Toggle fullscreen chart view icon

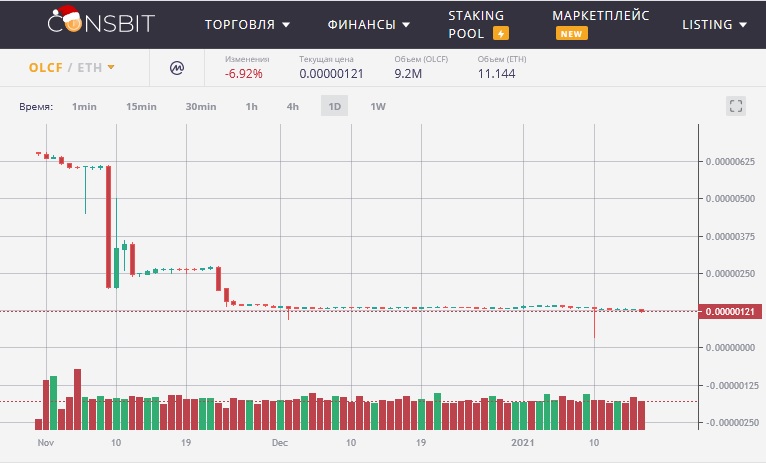[736, 106]
